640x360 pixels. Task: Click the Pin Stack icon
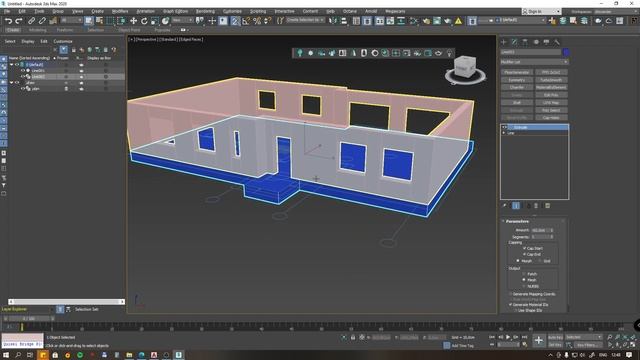coord(504,206)
